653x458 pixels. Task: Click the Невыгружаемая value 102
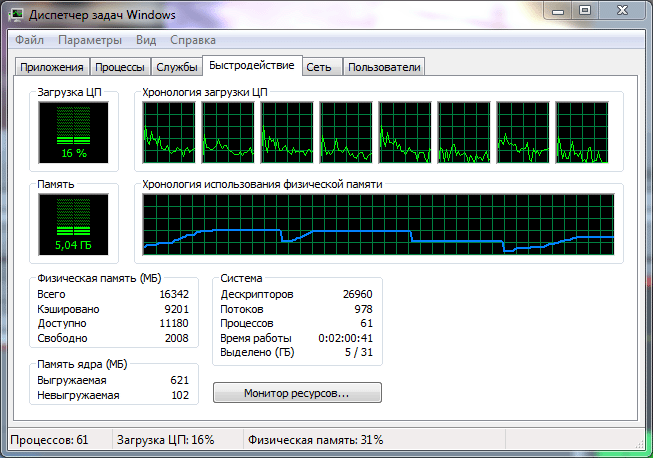(180, 395)
